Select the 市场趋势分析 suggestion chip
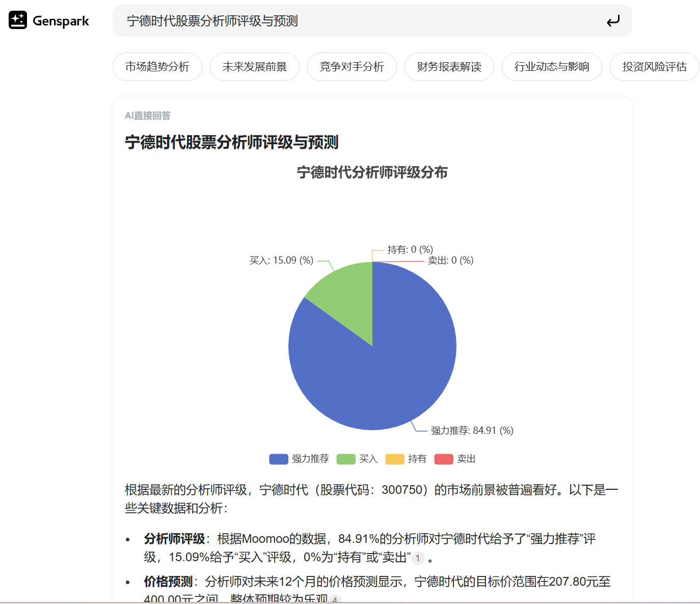 point(157,67)
